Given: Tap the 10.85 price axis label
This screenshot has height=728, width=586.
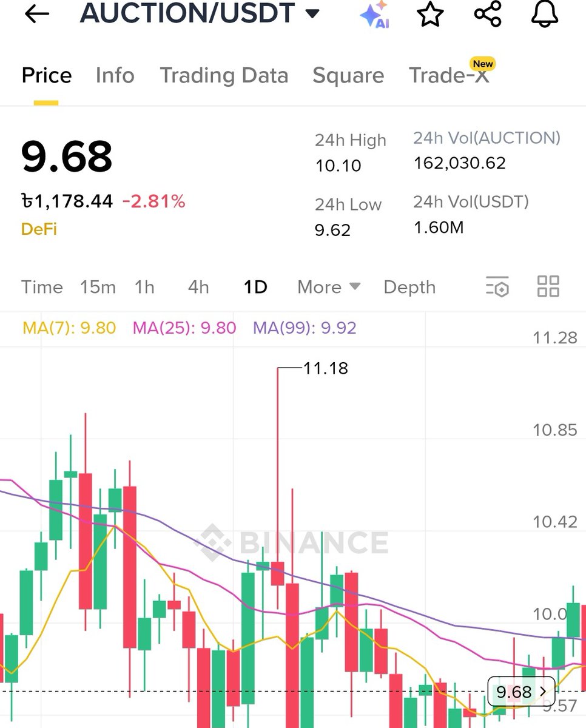Looking at the screenshot, I should tap(555, 431).
